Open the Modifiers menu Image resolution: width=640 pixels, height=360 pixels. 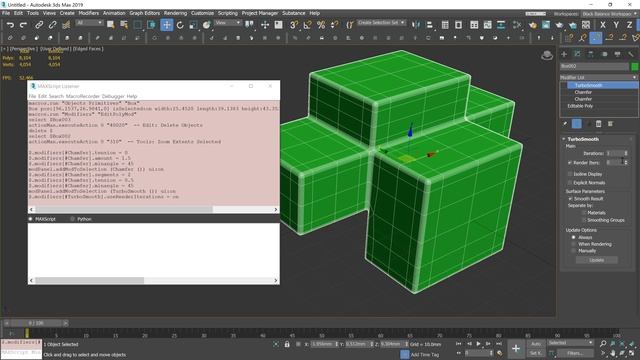coord(89,13)
